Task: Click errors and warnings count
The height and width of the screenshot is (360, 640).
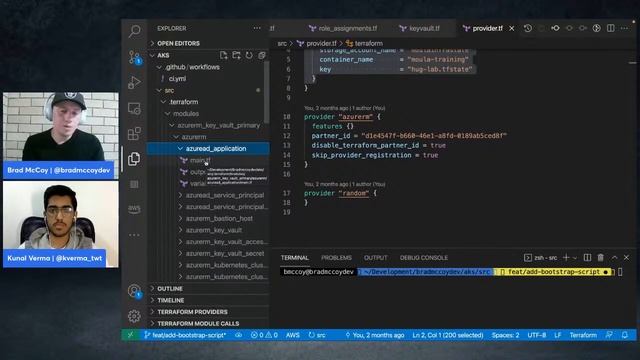Action: (x=264, y=335)
